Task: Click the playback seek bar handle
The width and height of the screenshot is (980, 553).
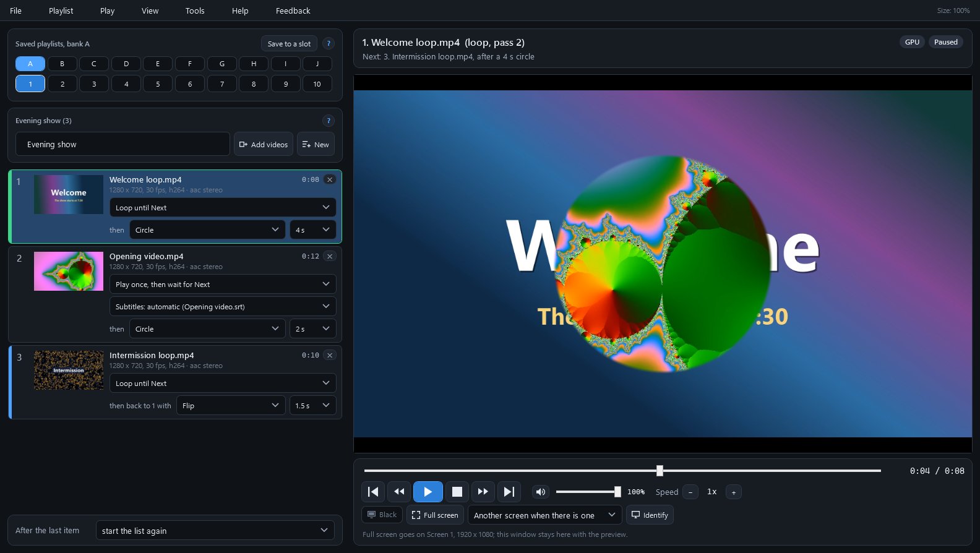Action: tap(660, 471)
